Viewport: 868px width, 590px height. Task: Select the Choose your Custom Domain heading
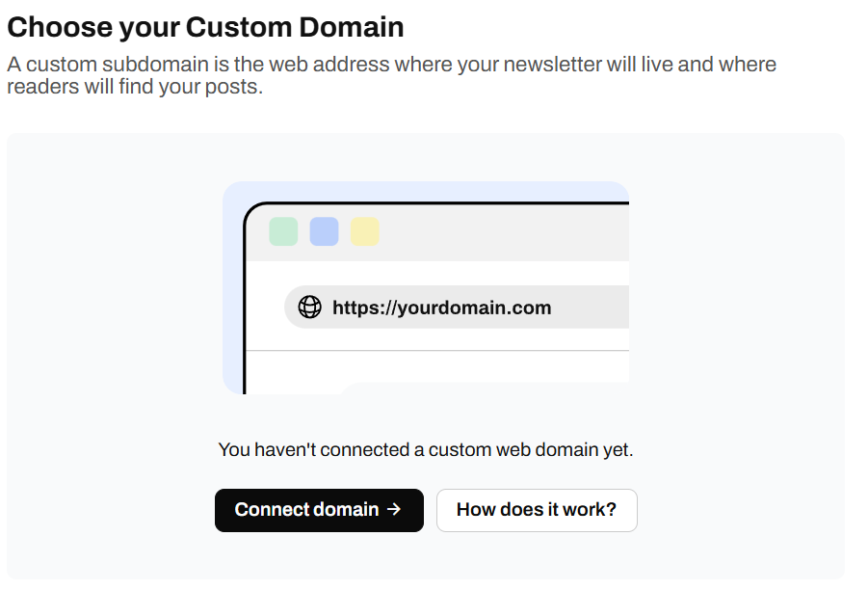206,26
